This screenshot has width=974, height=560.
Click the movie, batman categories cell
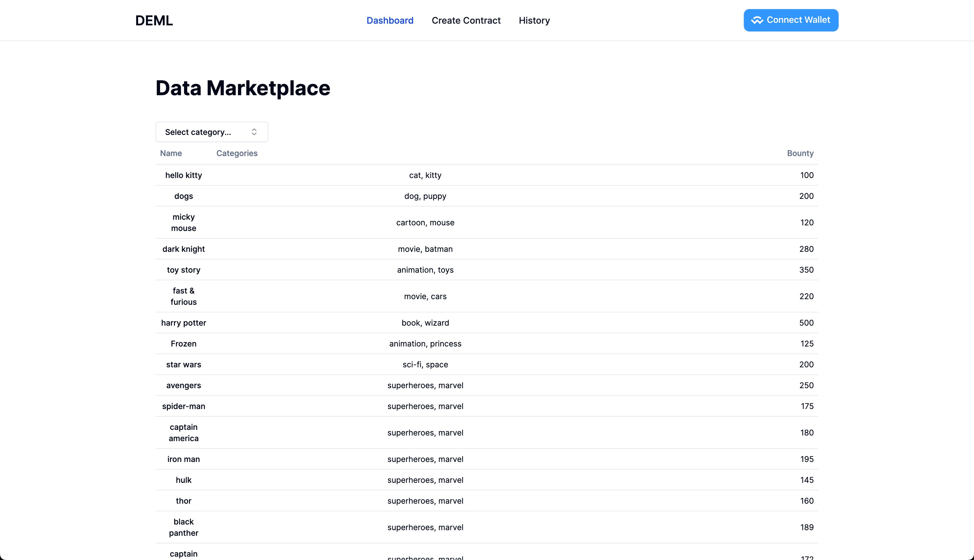(425, 249)
